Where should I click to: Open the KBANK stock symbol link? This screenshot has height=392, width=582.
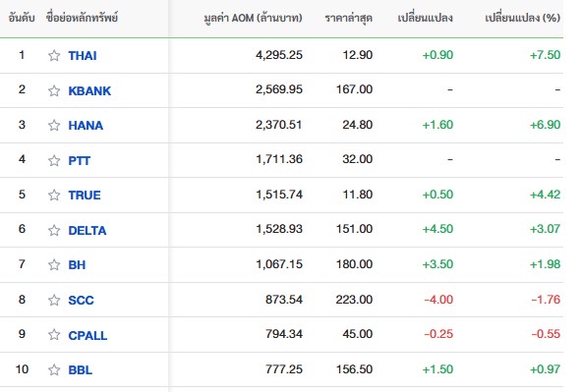click(89, 90)
